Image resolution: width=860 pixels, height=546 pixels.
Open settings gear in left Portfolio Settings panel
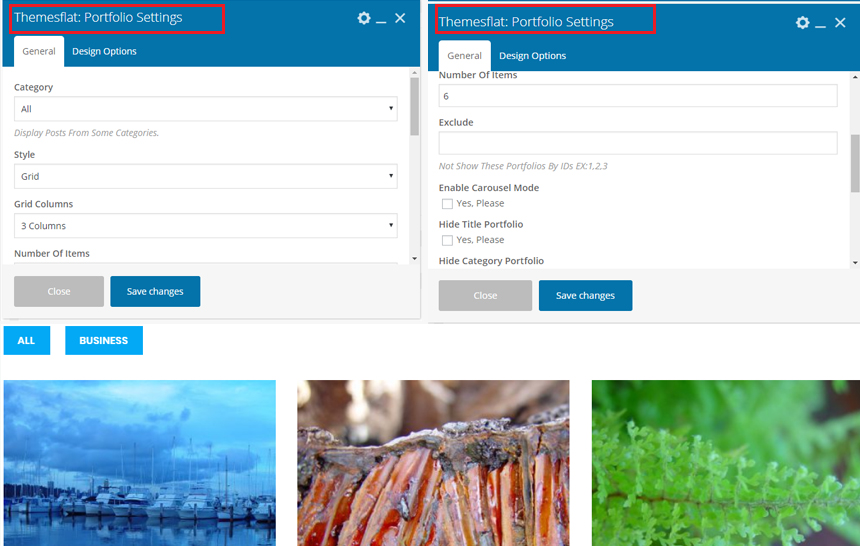pyautogui.click(x=364, y=18)
